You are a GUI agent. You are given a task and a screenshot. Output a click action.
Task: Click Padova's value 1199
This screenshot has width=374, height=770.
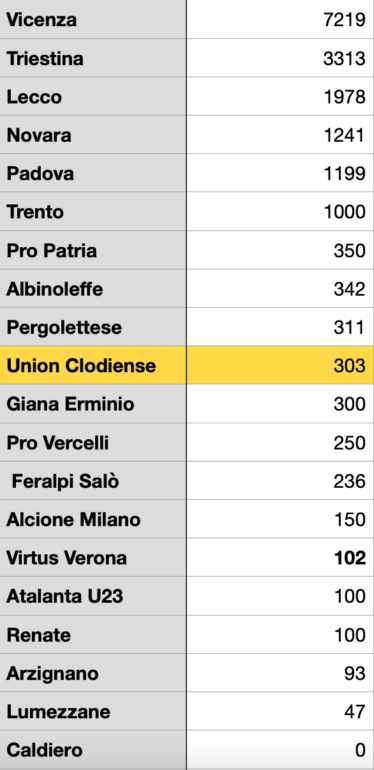coord(280,173)
